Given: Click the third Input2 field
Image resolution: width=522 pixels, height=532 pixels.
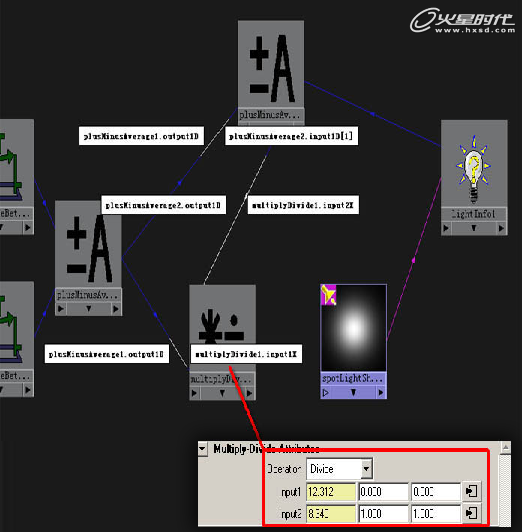Looking at the screenshot, I should [x=436, y=513].
